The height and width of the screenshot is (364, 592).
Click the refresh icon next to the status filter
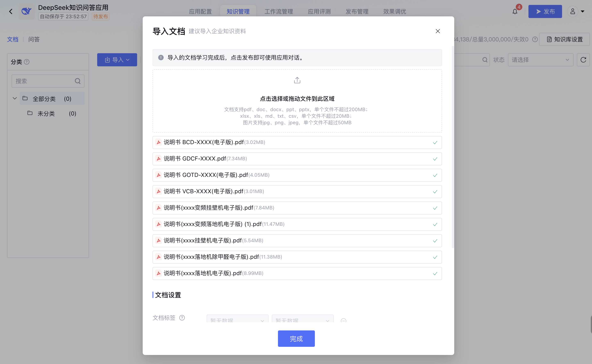pos(583,60)
